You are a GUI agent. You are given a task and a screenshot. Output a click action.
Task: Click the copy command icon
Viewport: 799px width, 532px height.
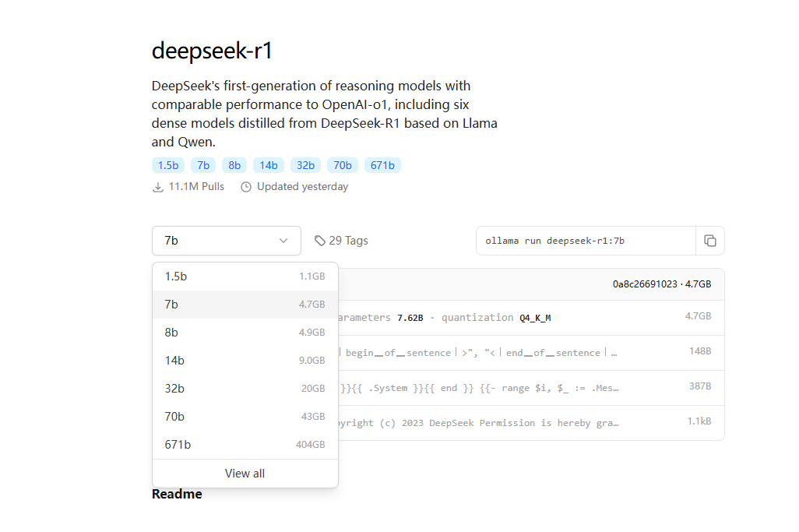(x=709, y=241)
